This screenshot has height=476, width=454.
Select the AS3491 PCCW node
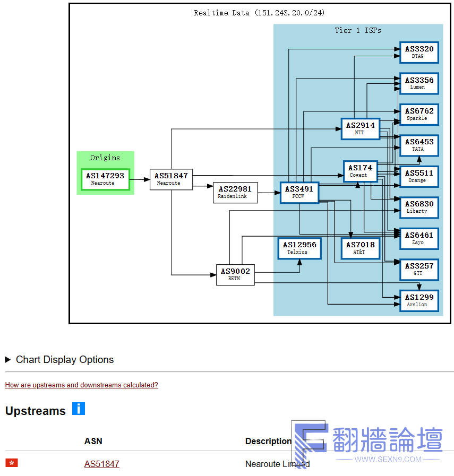point(299,192)
